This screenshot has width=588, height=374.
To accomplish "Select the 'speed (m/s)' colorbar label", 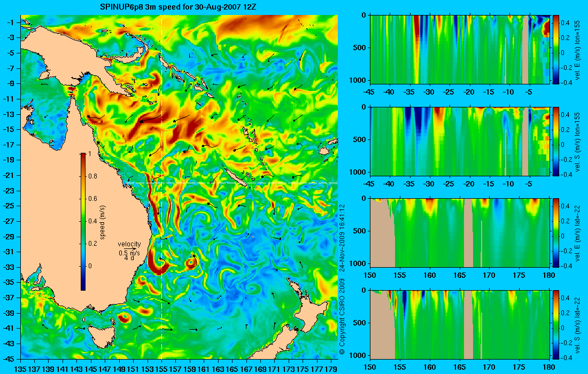I will (103, 222).
